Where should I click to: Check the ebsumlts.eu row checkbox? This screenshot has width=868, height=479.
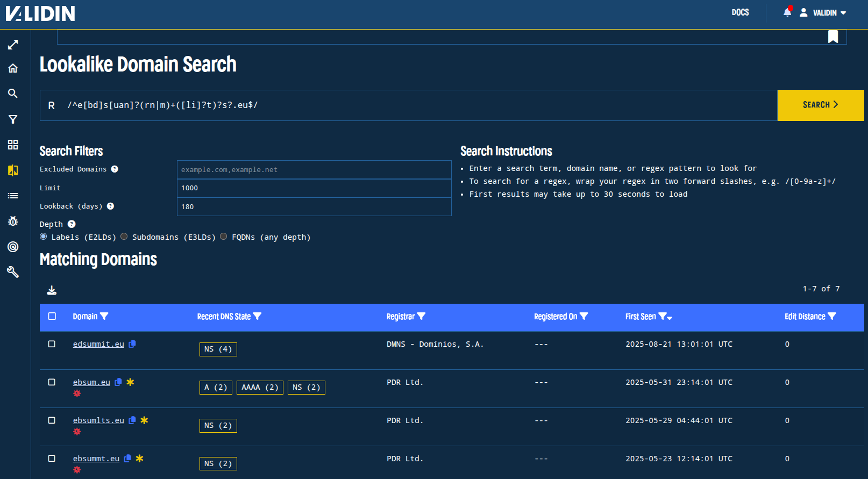pyautogui.click(x=52, y=420)
